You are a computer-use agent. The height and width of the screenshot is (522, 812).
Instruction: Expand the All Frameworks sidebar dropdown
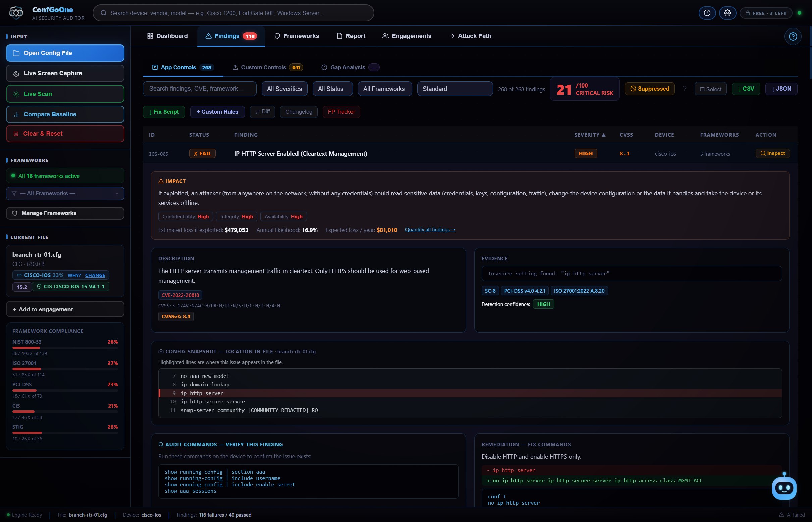[x=65, y=193]
